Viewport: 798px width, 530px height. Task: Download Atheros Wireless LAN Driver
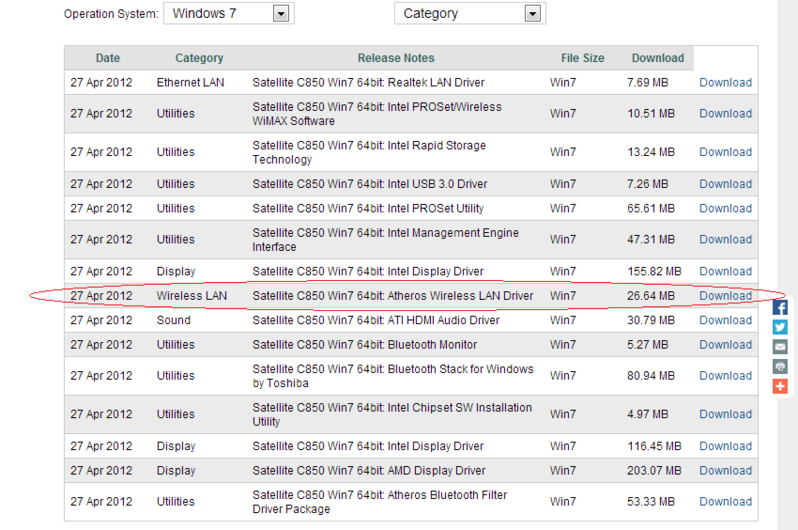[725, 296]
